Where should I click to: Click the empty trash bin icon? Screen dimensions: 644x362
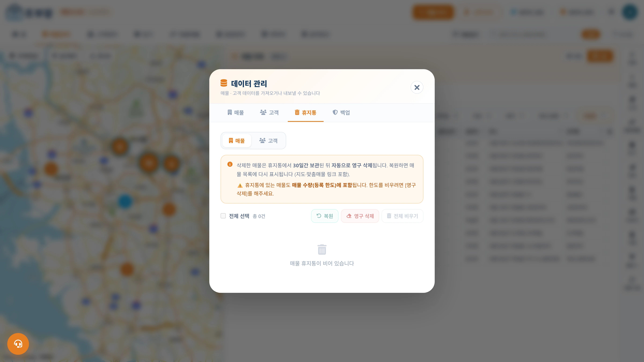pos(322,250)
